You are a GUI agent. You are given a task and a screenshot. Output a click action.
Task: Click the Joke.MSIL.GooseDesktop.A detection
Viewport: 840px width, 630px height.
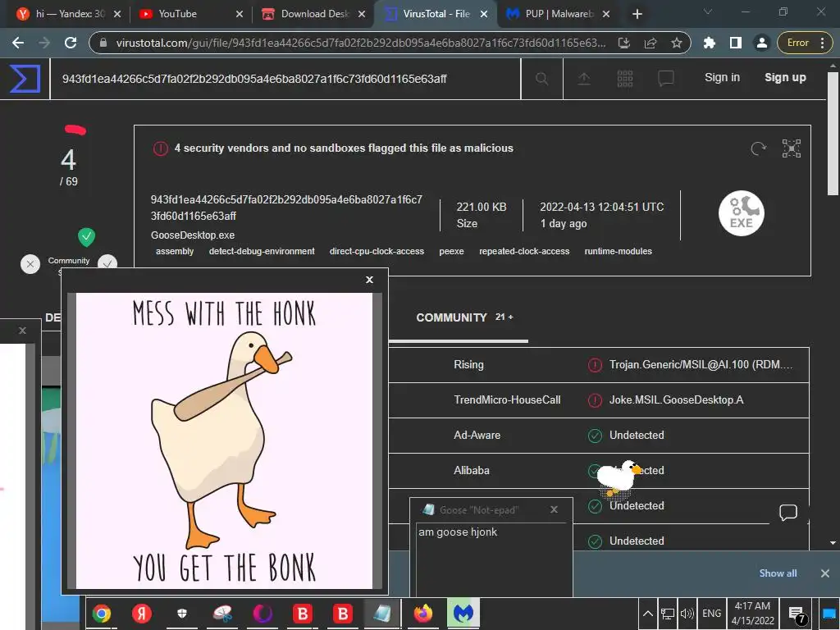pyautogui.click(x=677, y=400)
